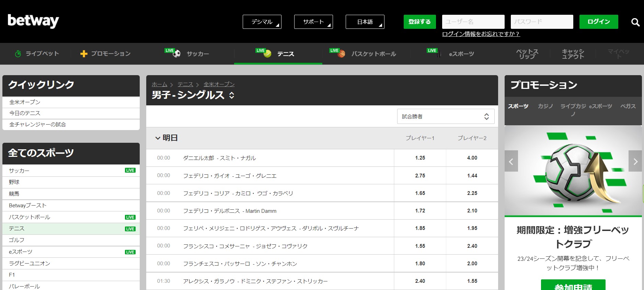644x290 pixels.
Task: Select odds 1.85 for フェリペ・メリジェニ
Action: 420,228
